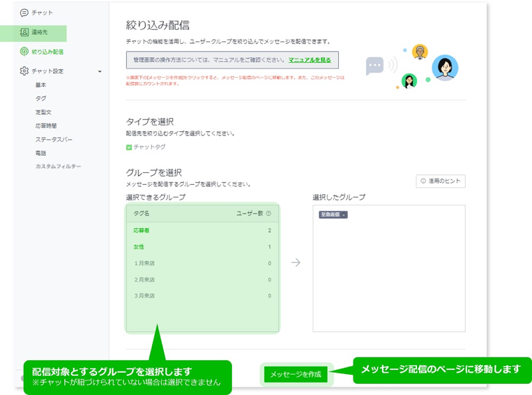Click the マニュアルを見る link
Image resolution: width=532 pixels, height=395 pixels.
point(311,61)
